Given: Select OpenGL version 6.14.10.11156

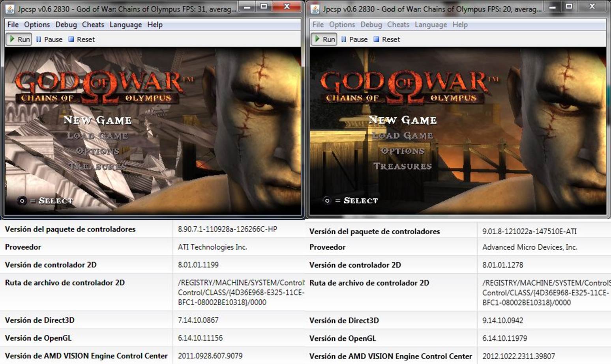Looking at the screenshot, I should coord(200,338).
